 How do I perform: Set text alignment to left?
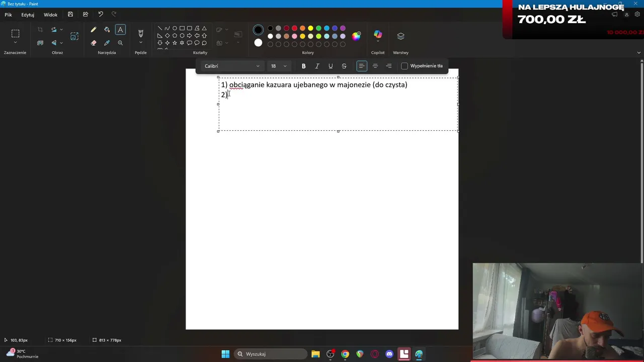click(362, 66)
